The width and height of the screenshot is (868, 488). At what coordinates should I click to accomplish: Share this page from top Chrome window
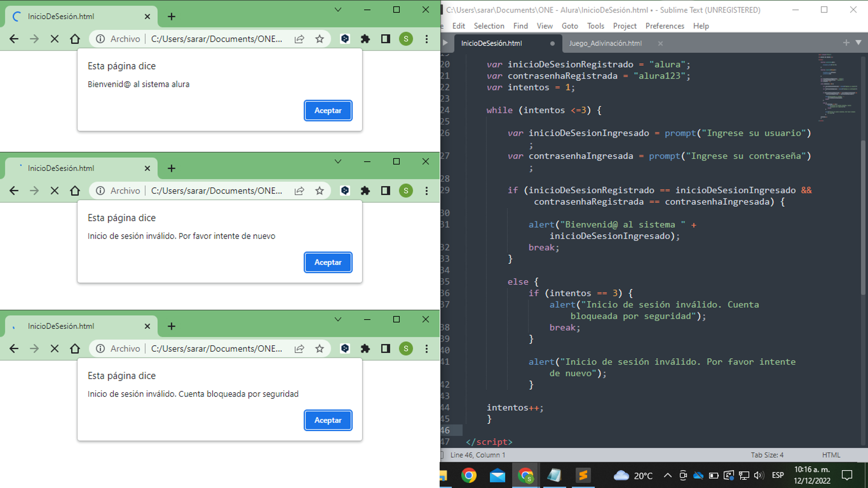click(299, 39)
